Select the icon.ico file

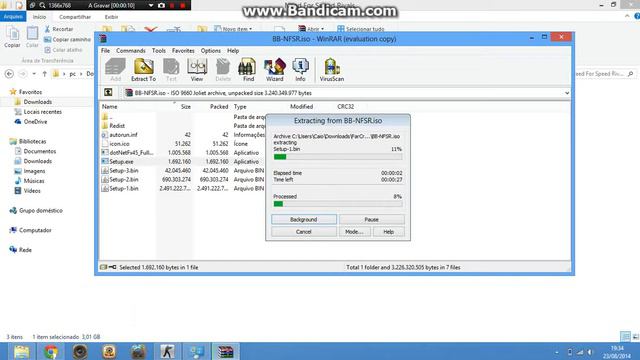pyautogui.click(x=119, y=144)
